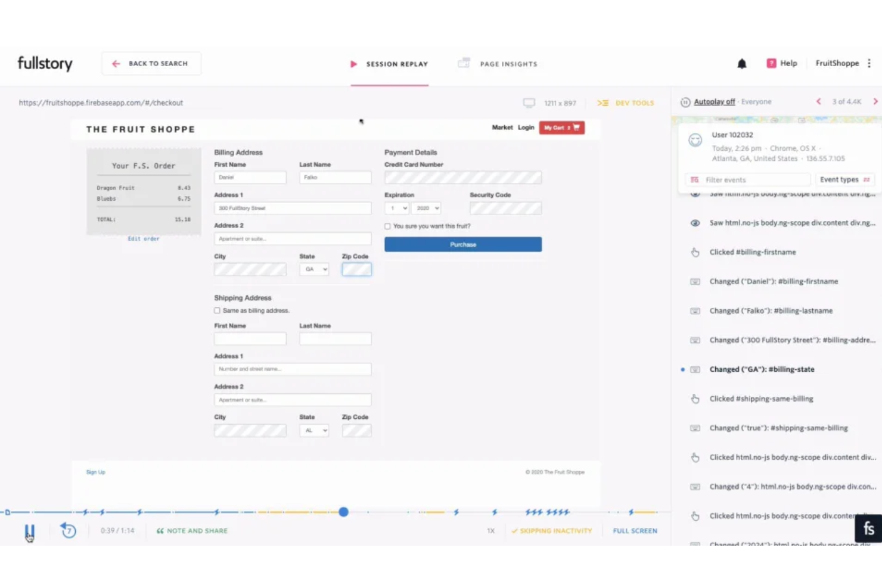Open the Edit order link
Viewport: 882px width, 588px height.
pos(143,238)
